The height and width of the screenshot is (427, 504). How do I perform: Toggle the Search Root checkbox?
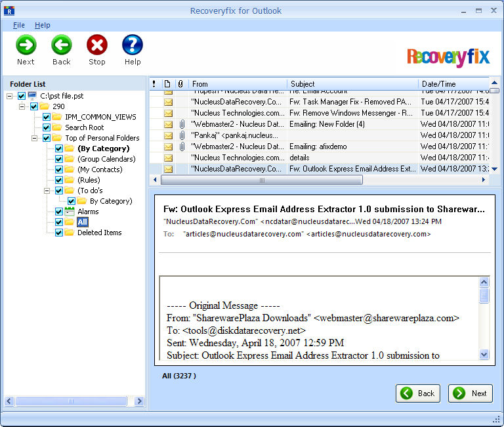pyautogui.click(x=47, y=127)
